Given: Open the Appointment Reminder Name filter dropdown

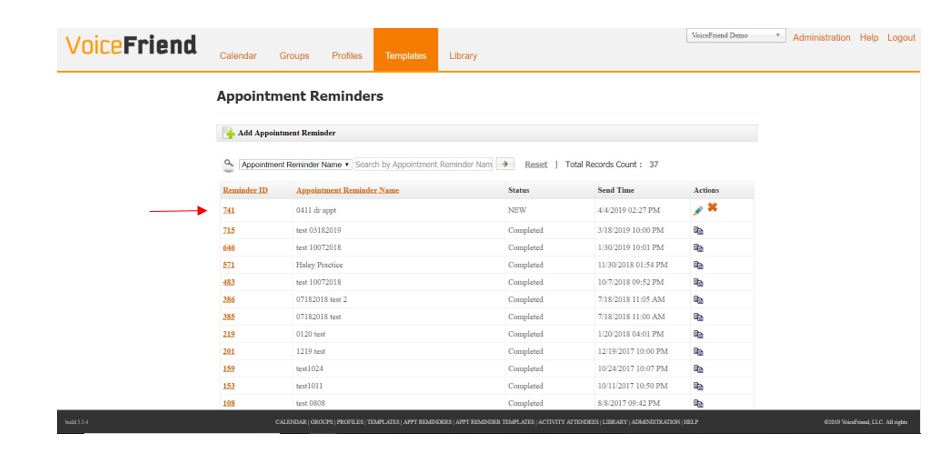Looking at the screenshot, I should tap(296, 164).
